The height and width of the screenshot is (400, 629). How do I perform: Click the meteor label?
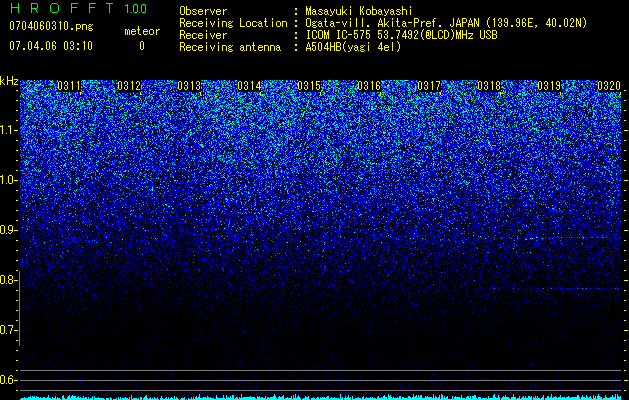(x=142, y=31)
